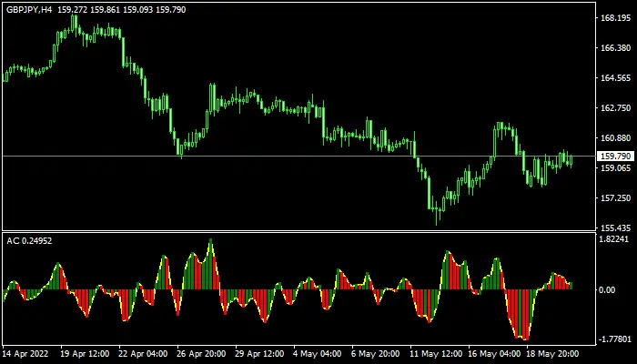Screen dimensions: 637x364
Task: Click the GBPJPY,H4 chart title
Action: [x=29, y=10]
